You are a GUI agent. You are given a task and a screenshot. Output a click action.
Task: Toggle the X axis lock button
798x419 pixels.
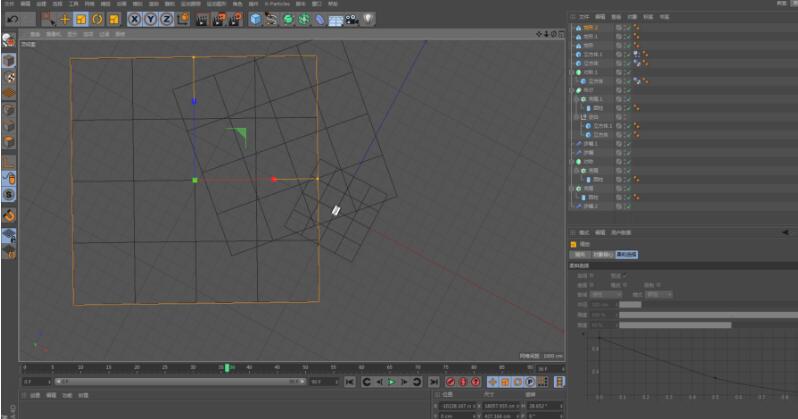click(134, 18)
